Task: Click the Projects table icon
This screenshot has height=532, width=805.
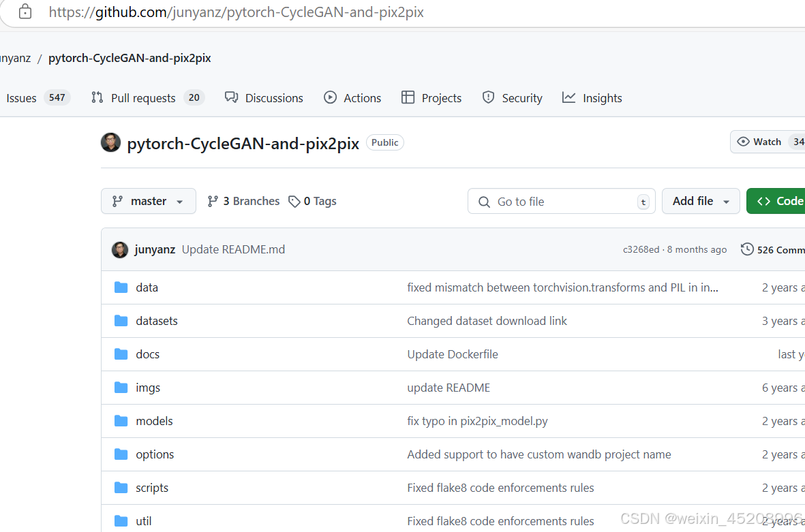Action: [x=408, y=97]
